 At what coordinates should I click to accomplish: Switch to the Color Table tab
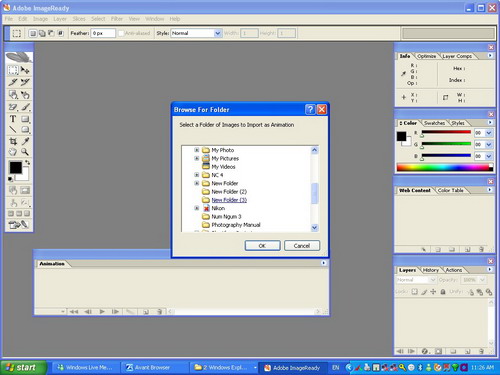pyautogui.click(x=450, y=190)
